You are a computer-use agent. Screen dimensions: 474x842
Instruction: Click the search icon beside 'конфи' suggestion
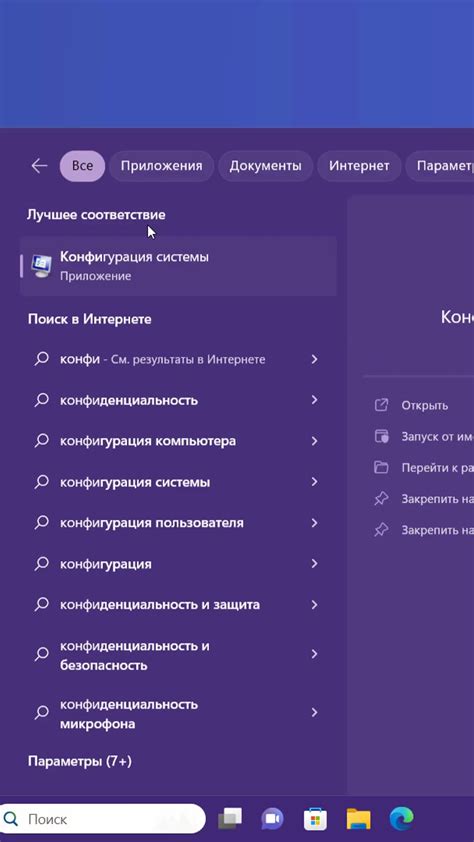click(41, 359)
